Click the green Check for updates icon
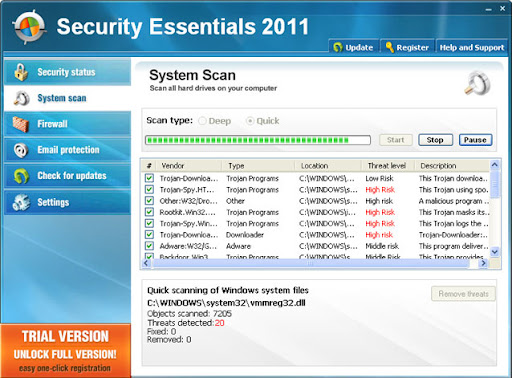 click(21, 176)
